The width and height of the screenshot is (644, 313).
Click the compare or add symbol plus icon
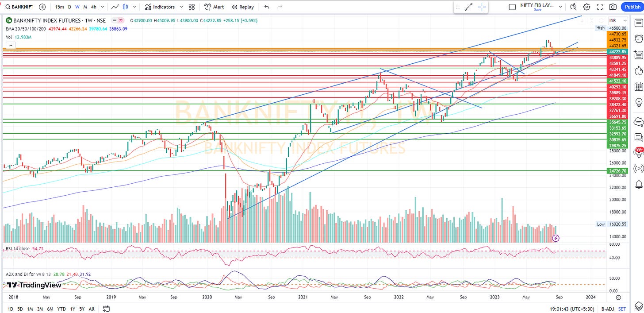42,7
